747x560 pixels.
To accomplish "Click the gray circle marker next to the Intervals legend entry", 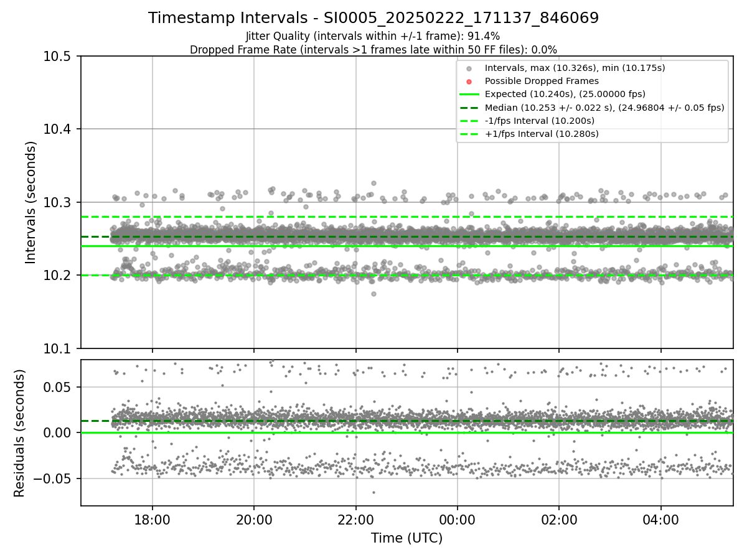I will coord(469,68).
